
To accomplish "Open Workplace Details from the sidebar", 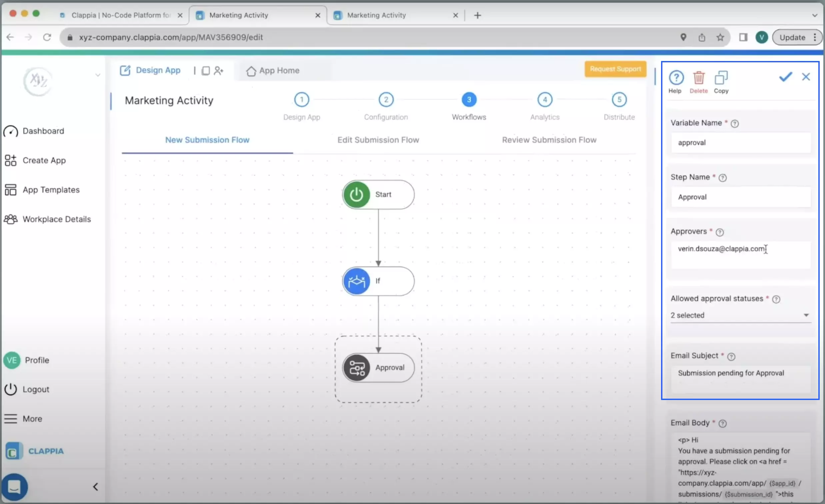I will pyautogui.click(x=57, y=219).
